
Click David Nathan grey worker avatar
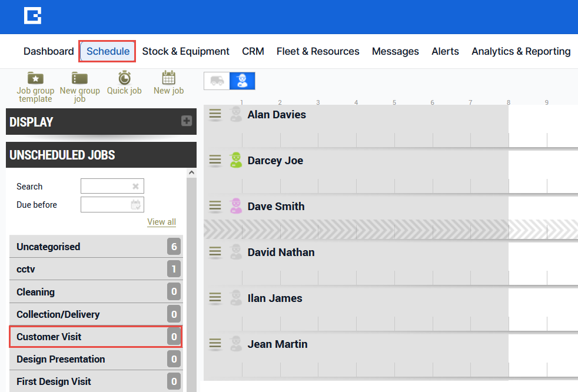point(236,252)
